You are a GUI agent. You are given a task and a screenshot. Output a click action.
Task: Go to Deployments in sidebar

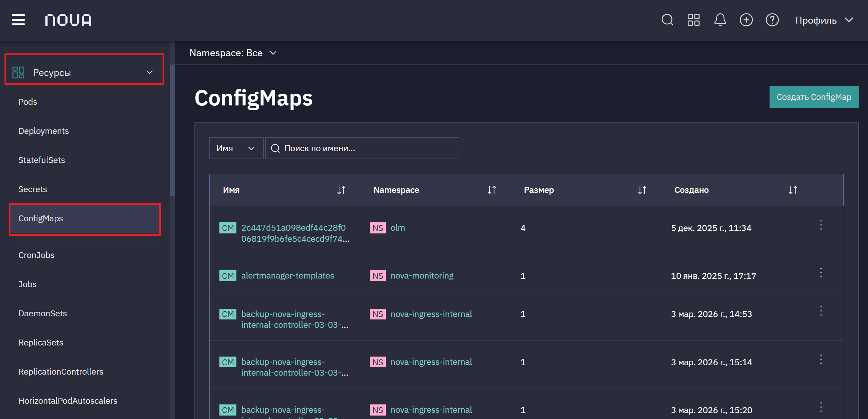[44, 131]
